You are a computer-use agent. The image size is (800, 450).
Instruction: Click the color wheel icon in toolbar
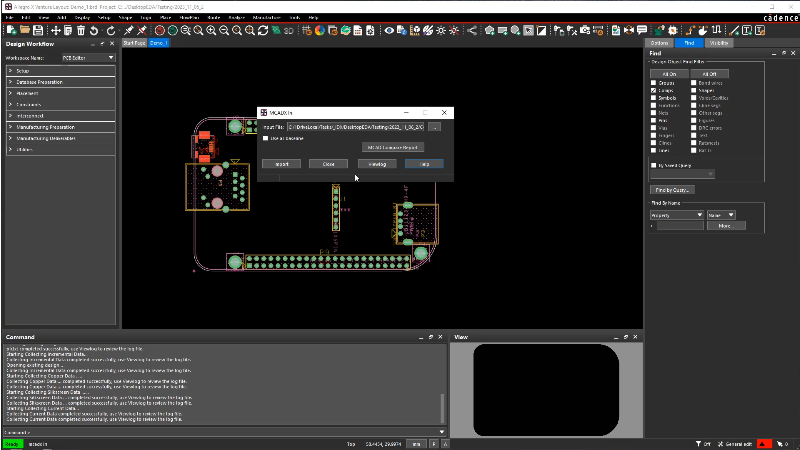pos(321,31)
